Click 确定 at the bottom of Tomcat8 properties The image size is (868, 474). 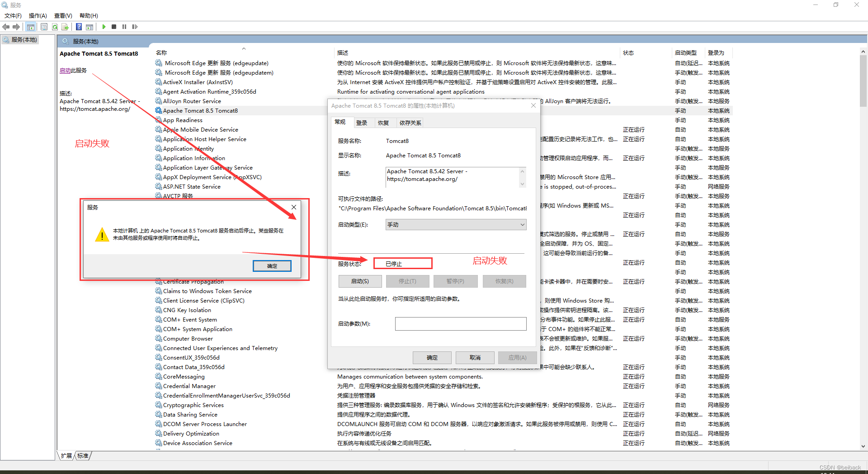coord(432,357)
